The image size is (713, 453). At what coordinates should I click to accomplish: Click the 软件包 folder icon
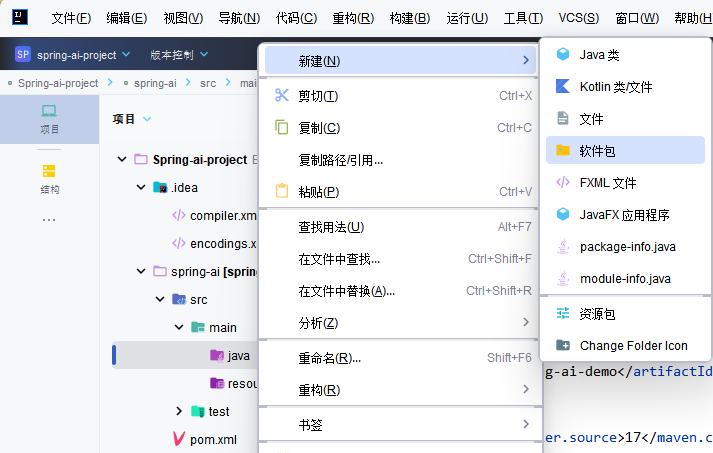click(563, 150)
